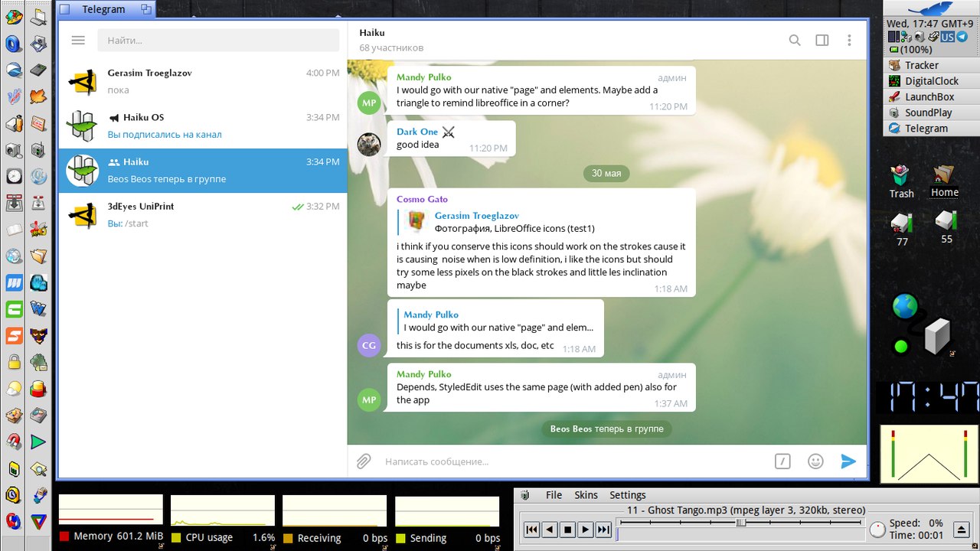
Task: Click Dark One's sender name
Action: [417, 132]
